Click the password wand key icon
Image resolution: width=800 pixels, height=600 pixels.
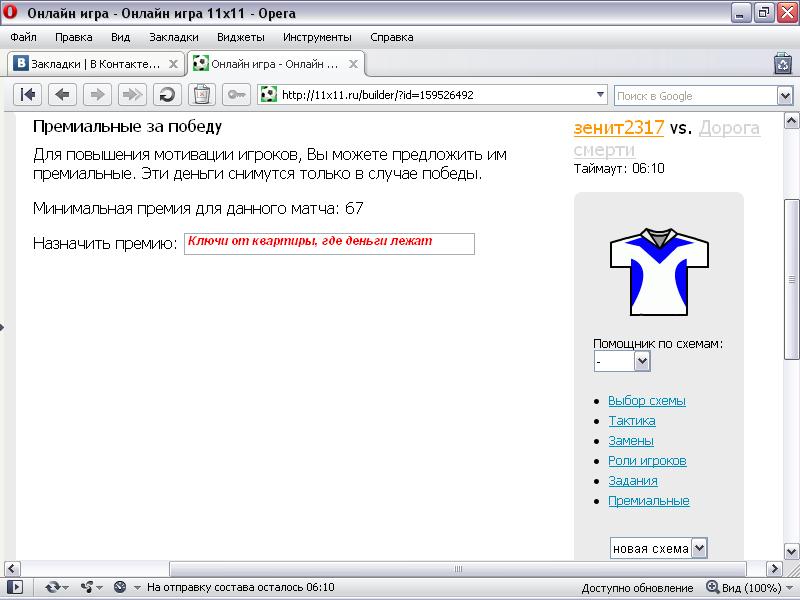(236, 95)
